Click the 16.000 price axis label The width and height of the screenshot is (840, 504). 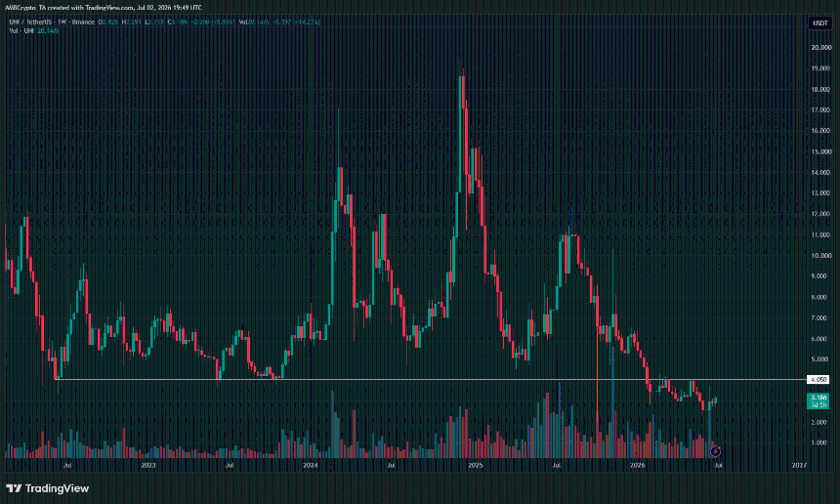[821, 131]
